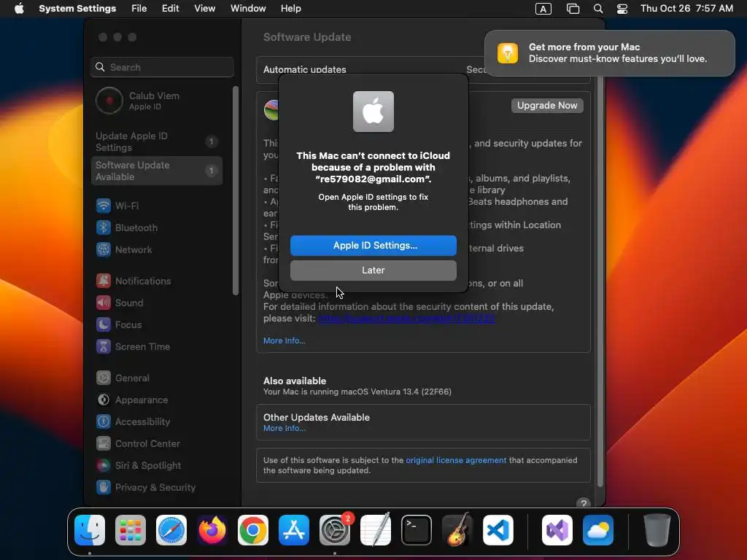Open Apple ID Settings from the dialog
The height and width of the screenshot is (560, 747).
point(373,245)
